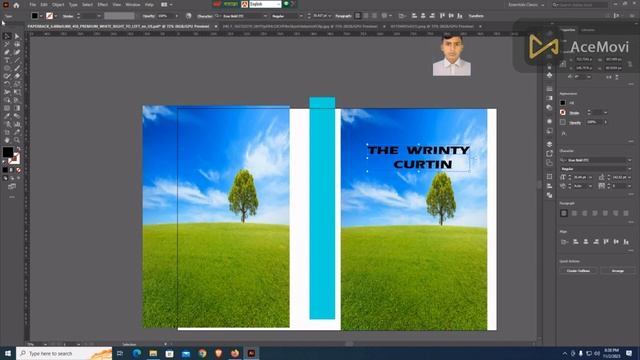640x360 pixels.
Task: Toggle justify all lines in Paragraph section
Action: [626, 213]
